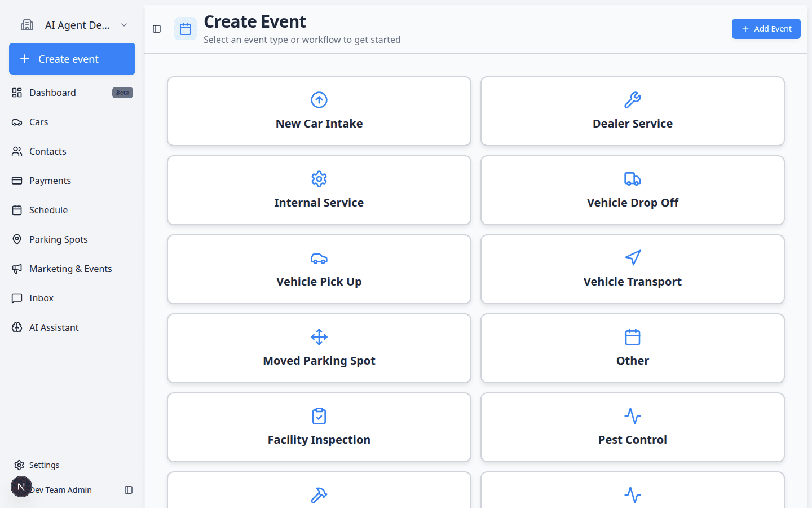Open the Schedule page
Image resolution: width=812 pixels, height=508 pixels.
(72, 210)
